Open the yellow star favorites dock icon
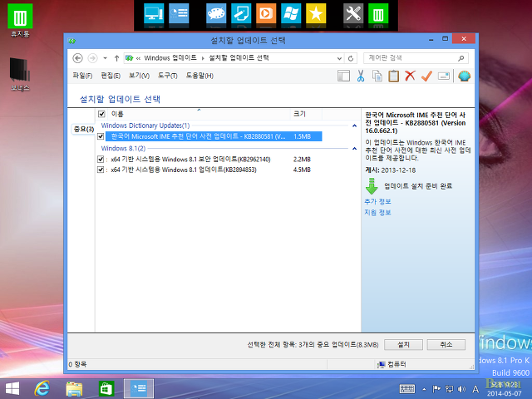This screenshot has width=532, height=399. tap(316, 13)
